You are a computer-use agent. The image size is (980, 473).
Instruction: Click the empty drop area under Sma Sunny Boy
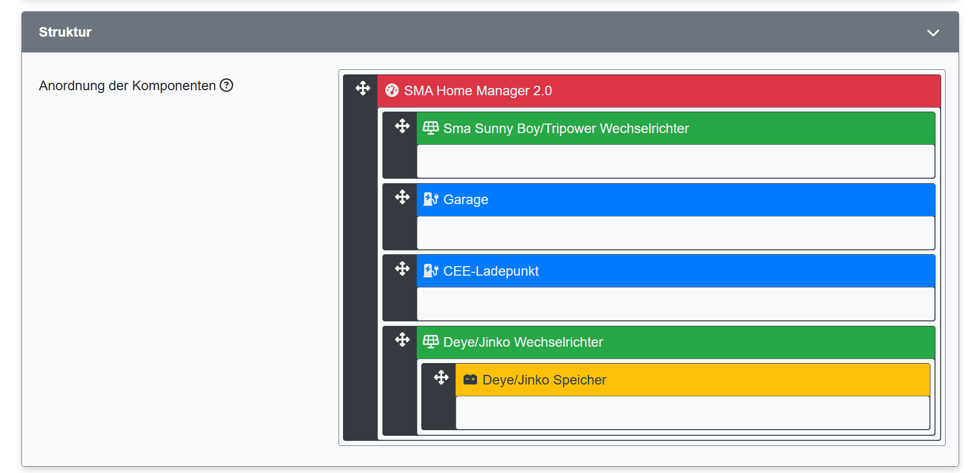[676, 161]
